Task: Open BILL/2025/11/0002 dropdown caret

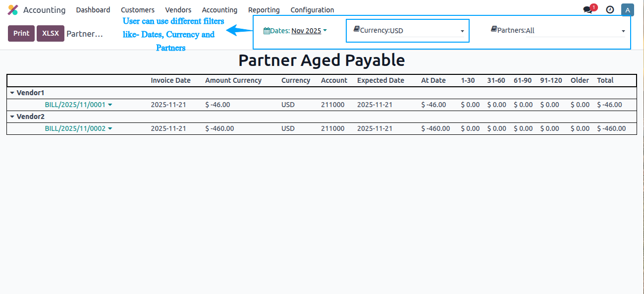Action: 110,129
